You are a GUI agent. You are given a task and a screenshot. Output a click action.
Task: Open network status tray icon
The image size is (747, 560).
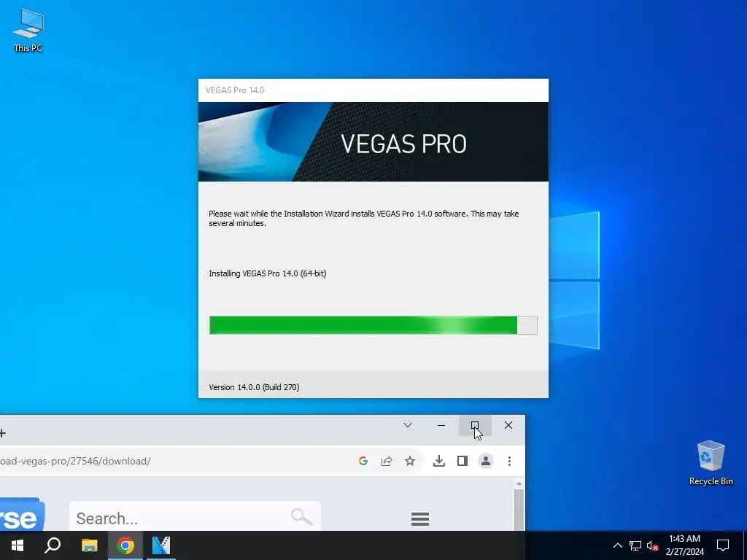(x=635, y=545)
